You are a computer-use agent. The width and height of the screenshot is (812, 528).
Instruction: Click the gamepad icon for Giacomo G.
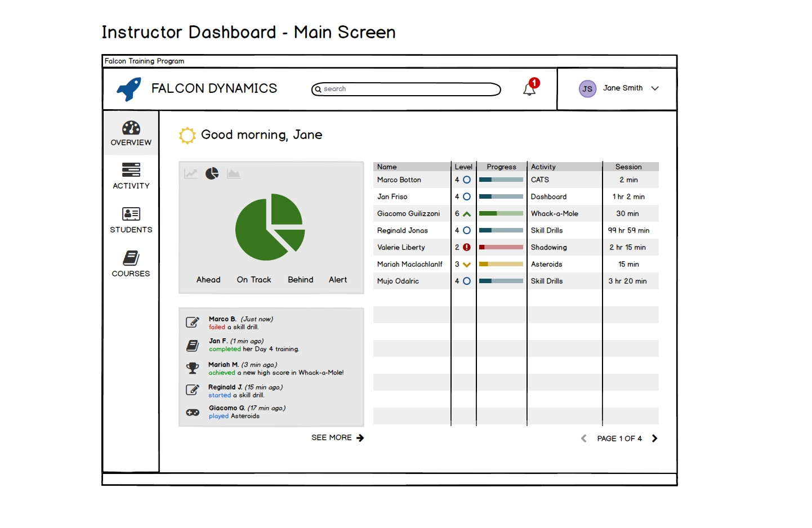193,412
